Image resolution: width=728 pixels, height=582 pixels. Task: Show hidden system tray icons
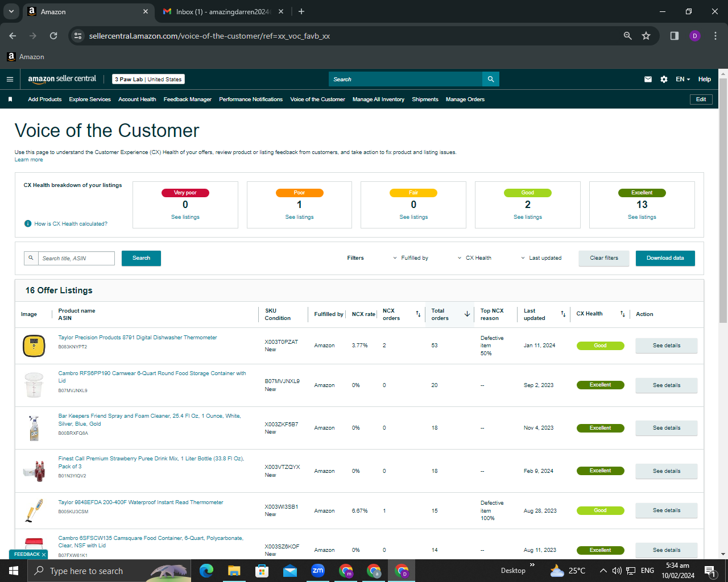603,571
